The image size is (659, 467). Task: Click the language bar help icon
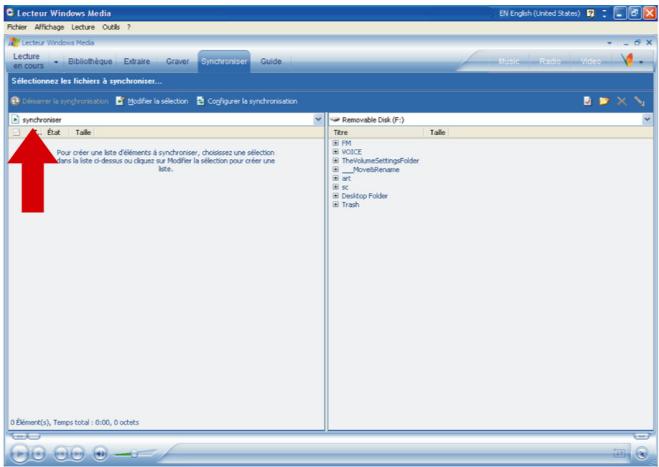[590, 13]
